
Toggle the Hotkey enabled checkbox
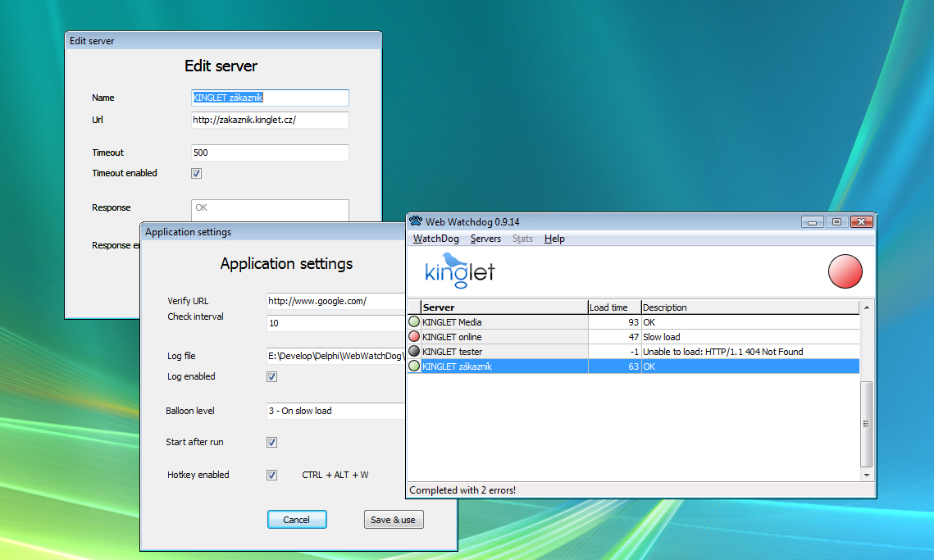click(x=271, y=475)
